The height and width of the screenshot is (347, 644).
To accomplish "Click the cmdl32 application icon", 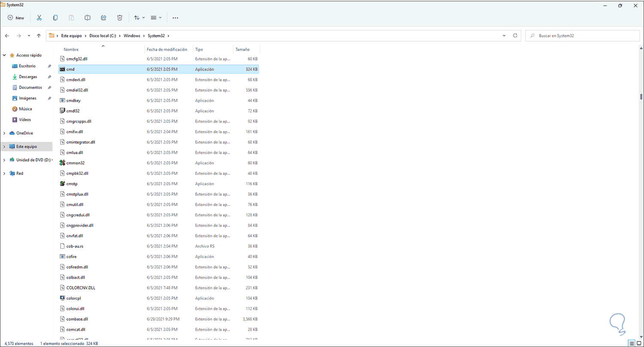I will click(62, 111).
